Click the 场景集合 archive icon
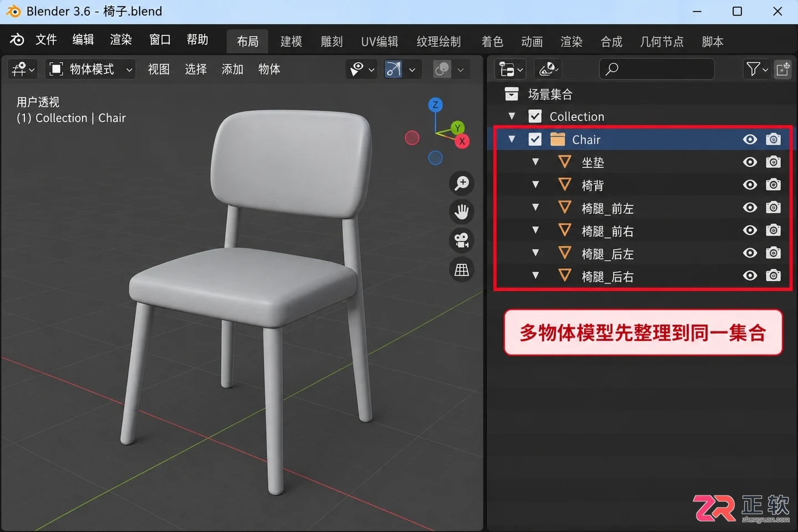The image size is (798, 532). pos(511,94)
